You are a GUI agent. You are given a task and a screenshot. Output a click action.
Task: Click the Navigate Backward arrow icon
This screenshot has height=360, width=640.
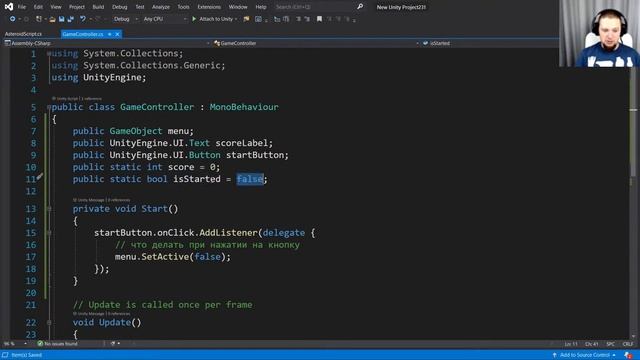point(12,19)
